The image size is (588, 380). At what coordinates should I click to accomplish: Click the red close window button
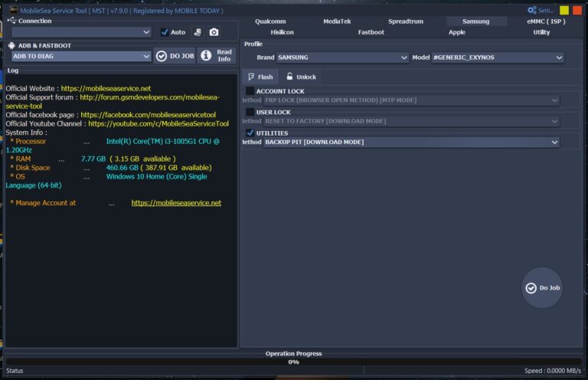(x=577, y=11)
